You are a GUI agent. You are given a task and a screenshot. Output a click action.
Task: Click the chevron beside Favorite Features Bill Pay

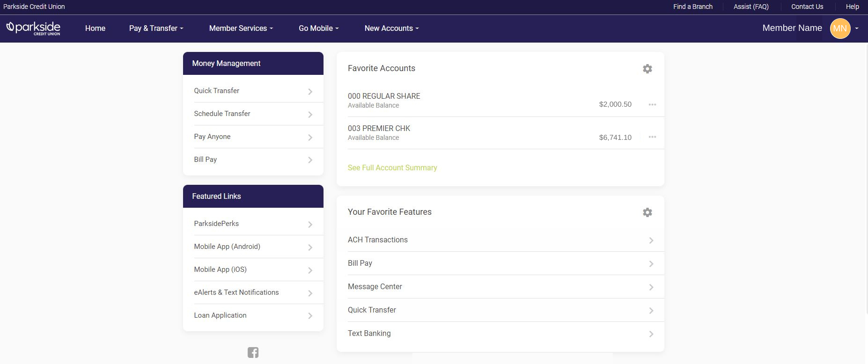click(x=651, y=264)
